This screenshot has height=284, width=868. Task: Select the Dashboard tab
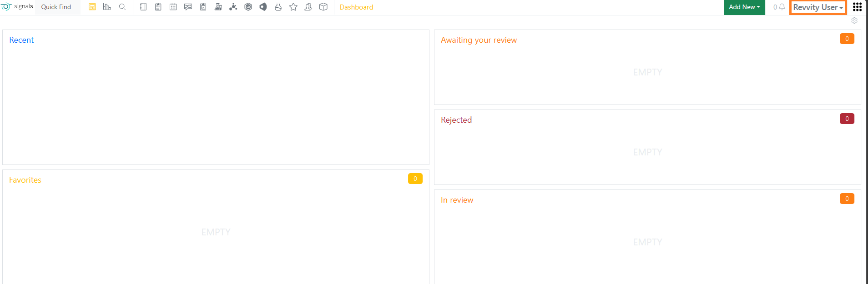[x=356, y=7]
